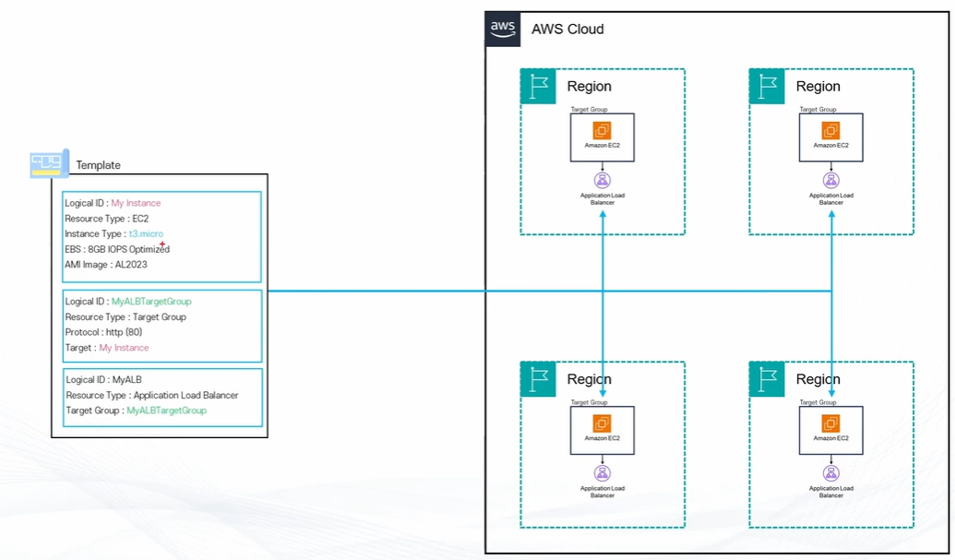Click 'AMI Image : AL2023' line
This screenshot has width=955, height=560.
[106, 264]
